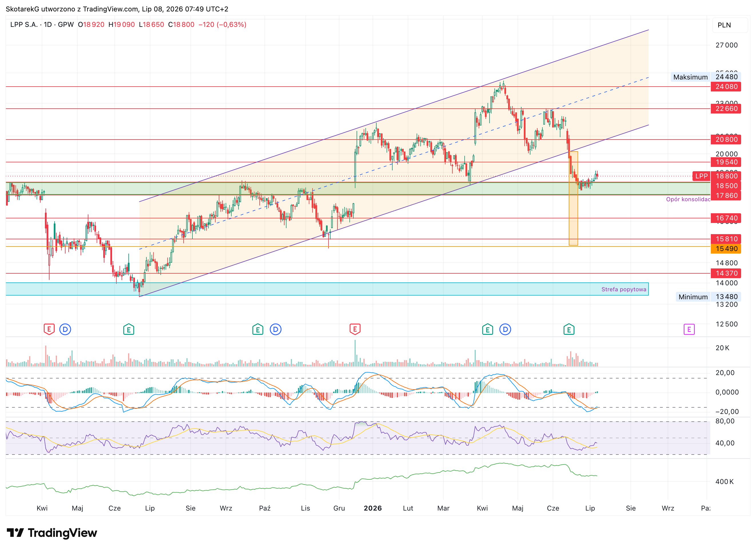Click the 400 K OBV axis value
The image size is (756, 550).
click(724, 481)
